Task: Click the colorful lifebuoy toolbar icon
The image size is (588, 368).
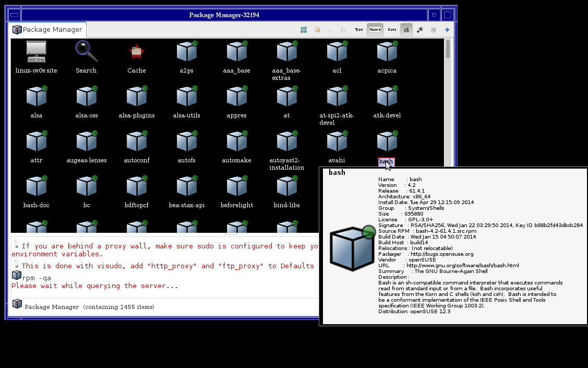Action: point(304,30)
